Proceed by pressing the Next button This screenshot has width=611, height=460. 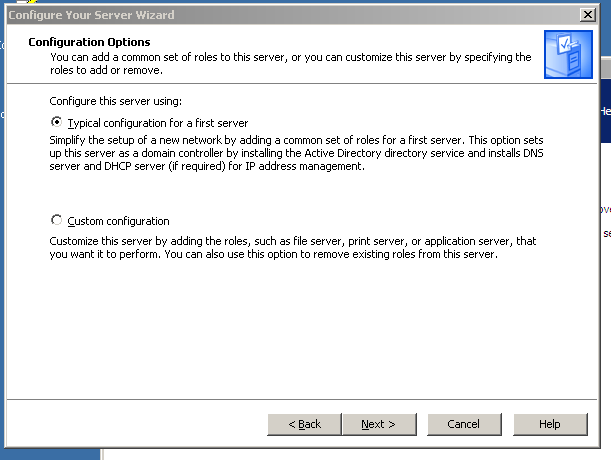click(378, 424)
